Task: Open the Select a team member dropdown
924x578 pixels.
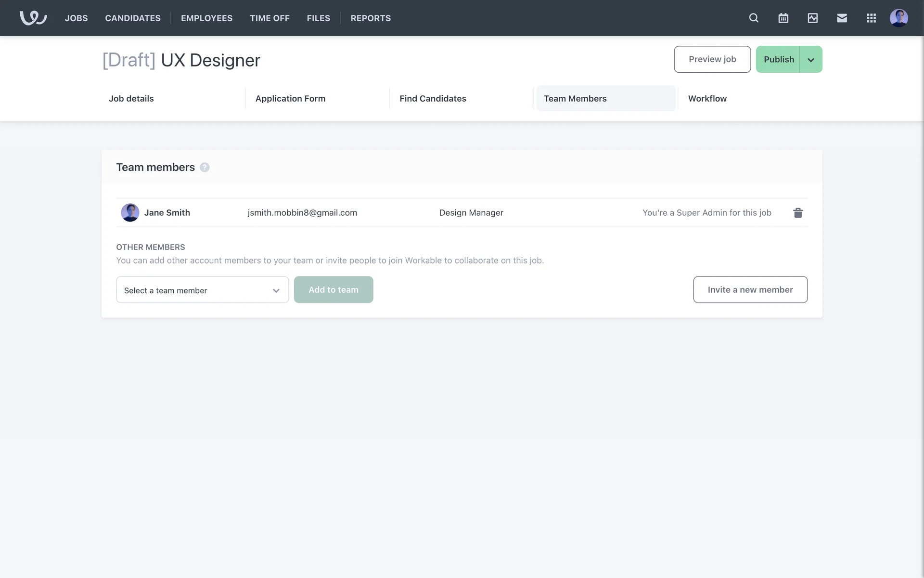Action: point(202,290)
